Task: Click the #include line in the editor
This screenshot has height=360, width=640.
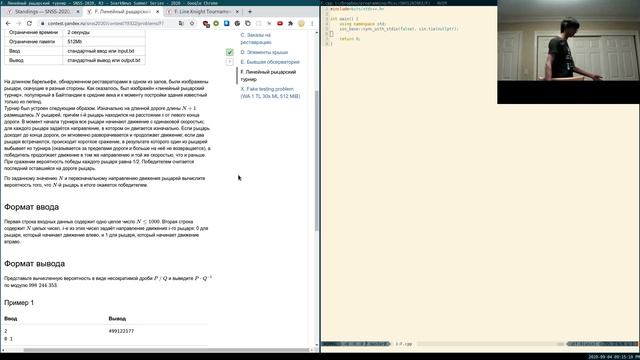Action: point(357,9)
